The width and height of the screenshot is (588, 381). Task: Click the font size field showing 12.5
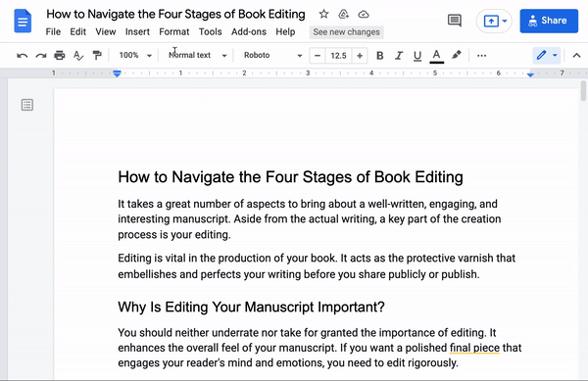[x=339, y=56]
